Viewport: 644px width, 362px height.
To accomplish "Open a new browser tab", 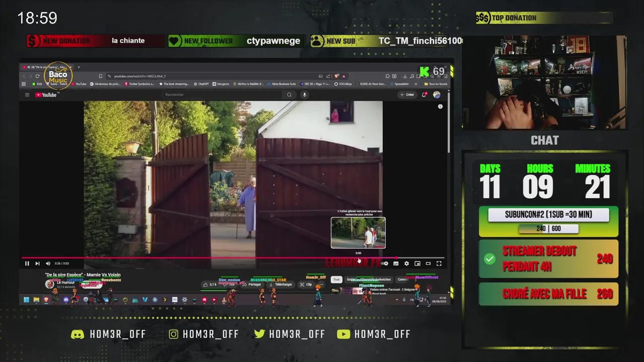I will [x=78, y=67].
